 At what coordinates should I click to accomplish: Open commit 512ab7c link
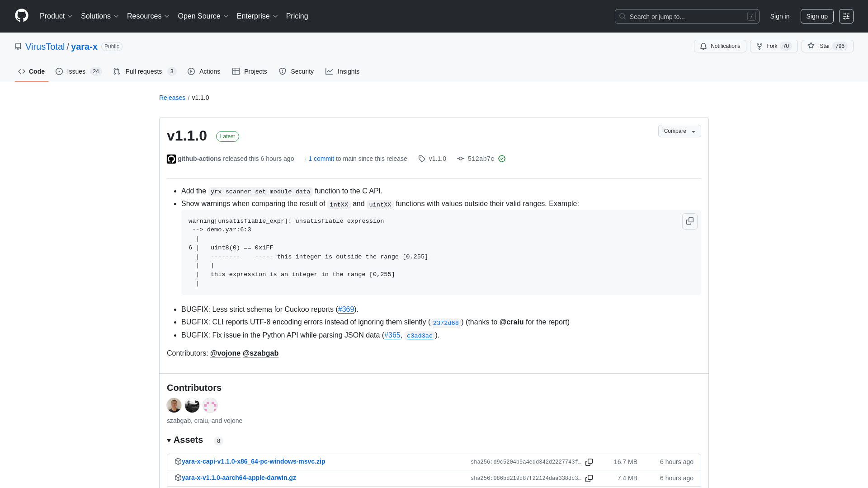pyautogui.click(x=481, y=159)
